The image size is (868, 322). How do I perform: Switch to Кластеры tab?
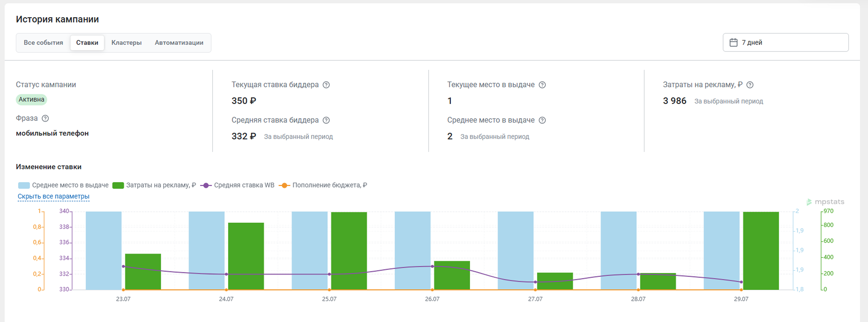(126, 43)
